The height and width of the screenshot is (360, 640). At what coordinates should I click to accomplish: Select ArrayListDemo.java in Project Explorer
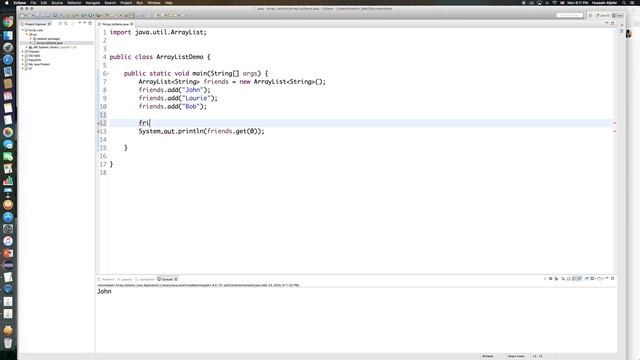(49, 43)
